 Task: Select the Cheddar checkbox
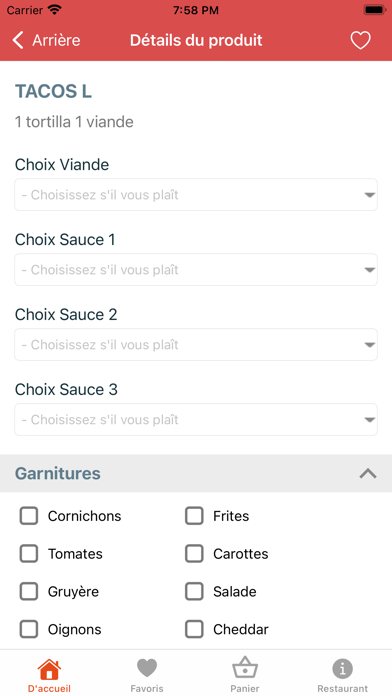point(194,629)
